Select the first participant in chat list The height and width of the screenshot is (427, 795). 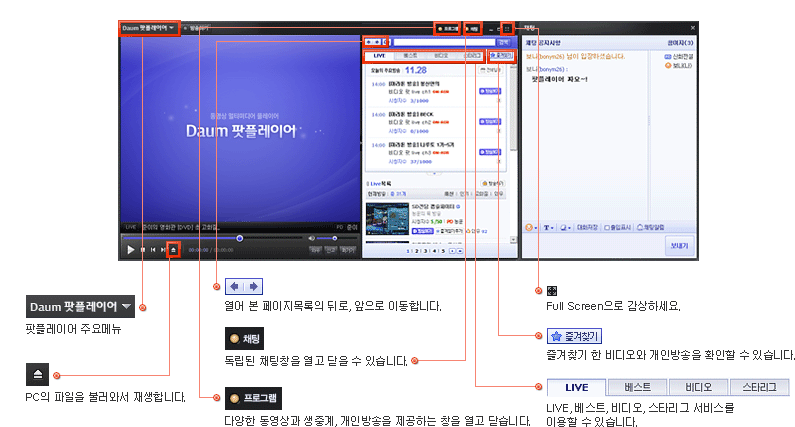click(x=679, y=57)
